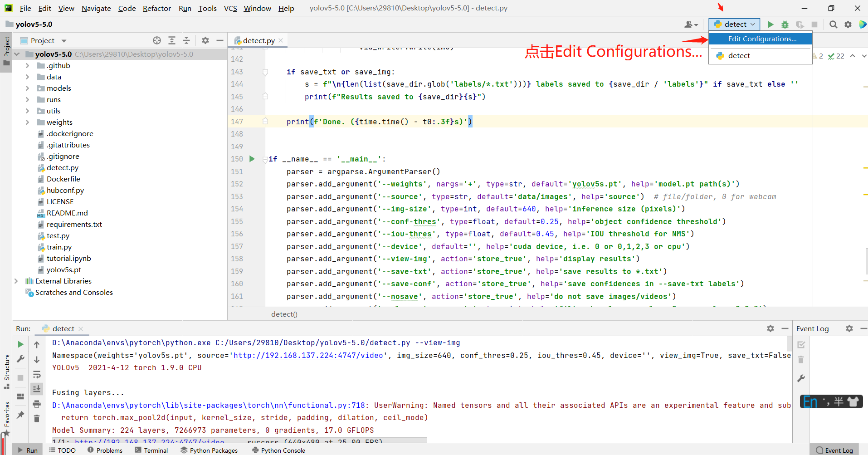Viewport: 868px width, 455px height.
Task: Open the Python Console tool window
Action: coord(278,450)
